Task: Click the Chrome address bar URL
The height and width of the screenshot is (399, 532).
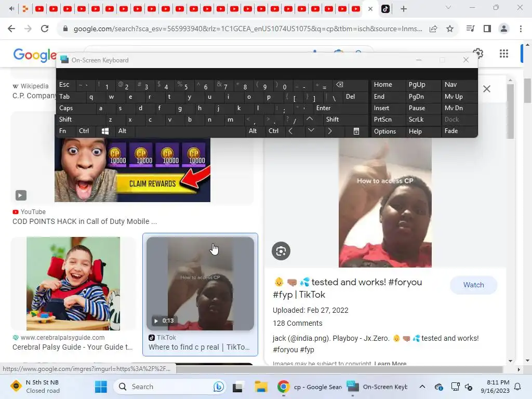Action: pos(248,29)
